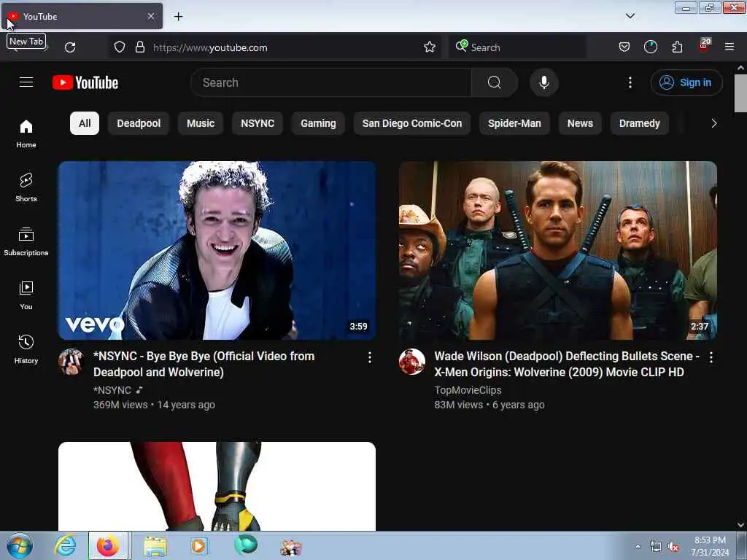Viewport: 747px width, 560px height.
Task: Click the Firefox toolbar Search box
Action: click(517, 47)
